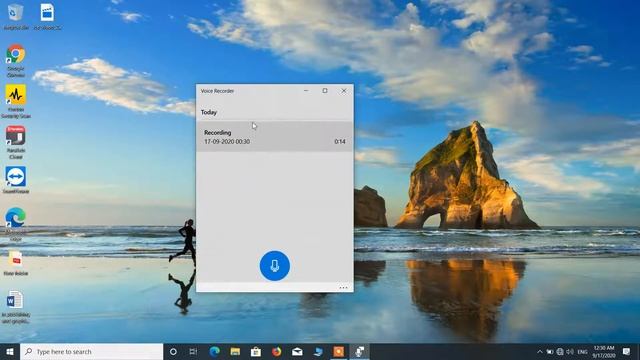Open the network globe icon in tray

coord(560,351)
